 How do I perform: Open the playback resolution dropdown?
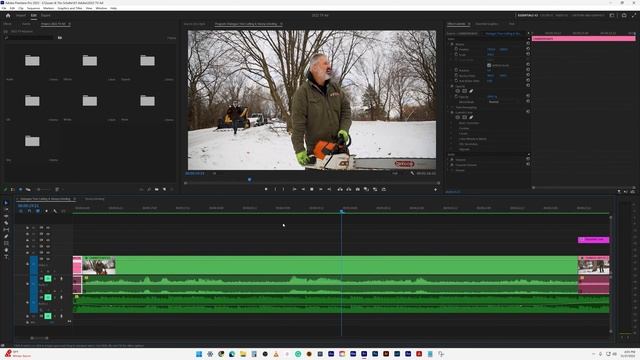(395, 173)
